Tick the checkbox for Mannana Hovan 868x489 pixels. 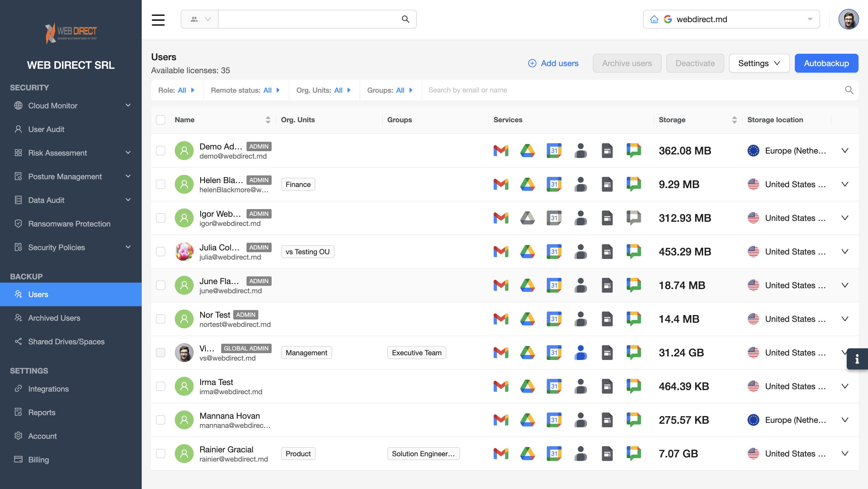coord(161,420)
